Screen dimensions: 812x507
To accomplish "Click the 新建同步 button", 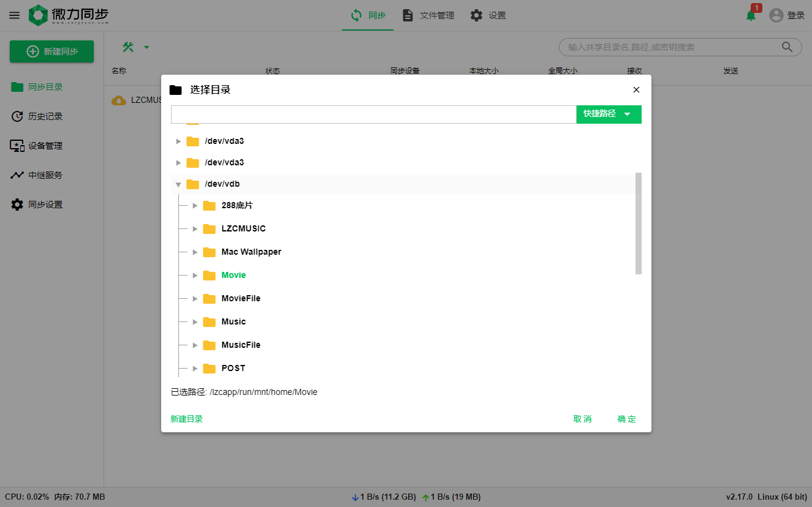I will pyautogui.click(x=51, y=51).
